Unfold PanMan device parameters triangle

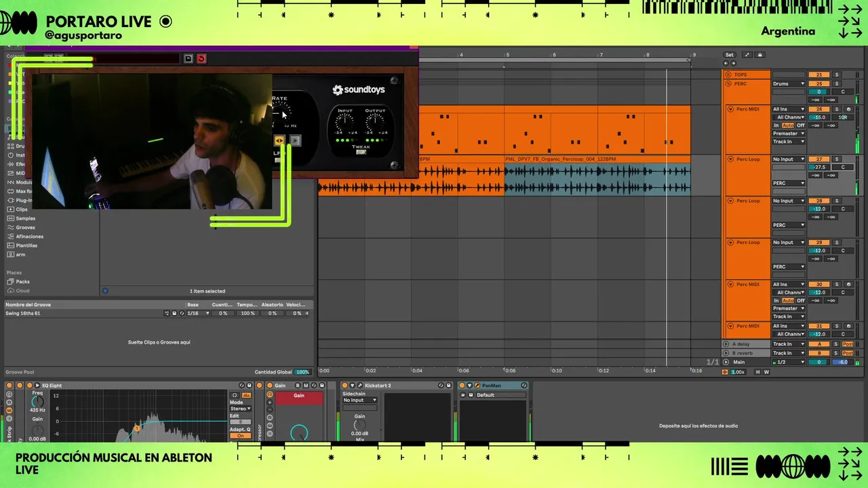[469, 386]
